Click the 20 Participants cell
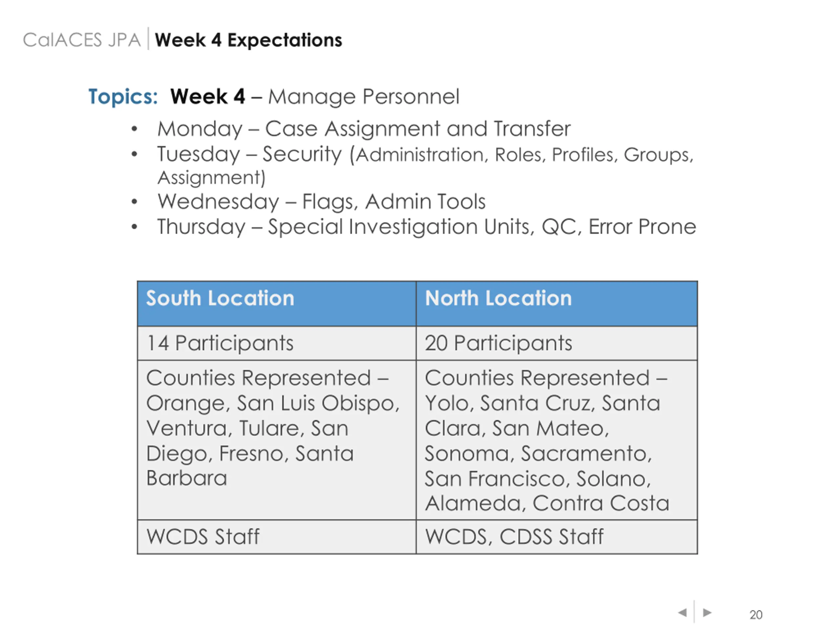Viewport: 840px width, 630px height. coord(557,343)
